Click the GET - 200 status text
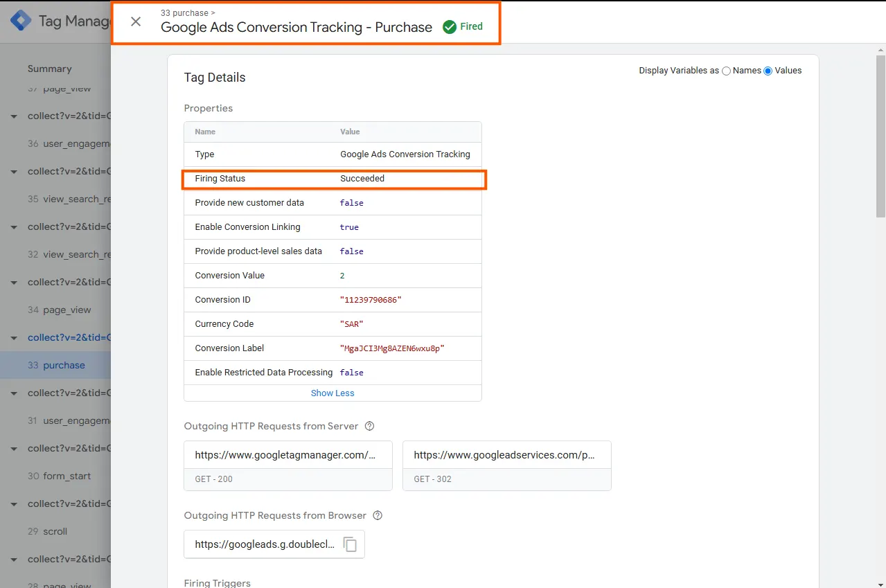The width and height of the screenshot is (886, 588). [x=214, y=479]
